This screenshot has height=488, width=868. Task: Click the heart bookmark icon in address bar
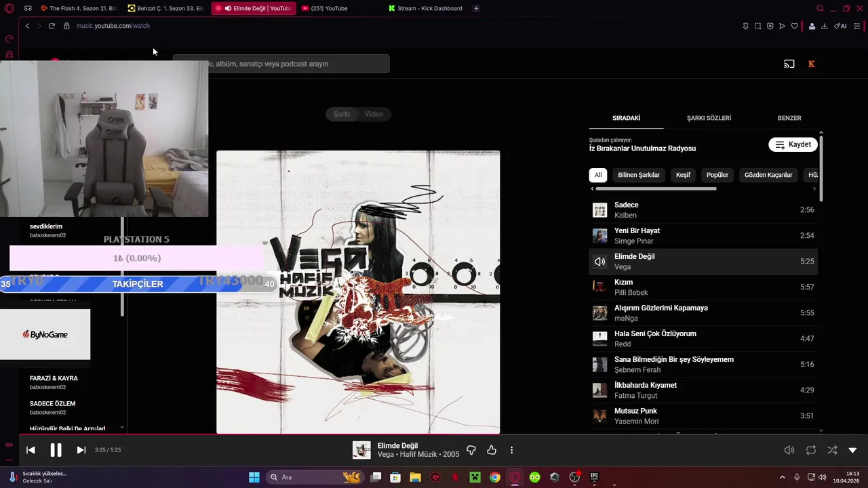(793, 26)
